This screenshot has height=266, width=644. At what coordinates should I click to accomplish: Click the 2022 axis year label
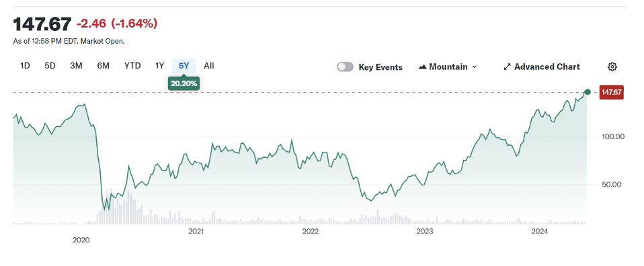pyautogui.click(x=310, y=232)
